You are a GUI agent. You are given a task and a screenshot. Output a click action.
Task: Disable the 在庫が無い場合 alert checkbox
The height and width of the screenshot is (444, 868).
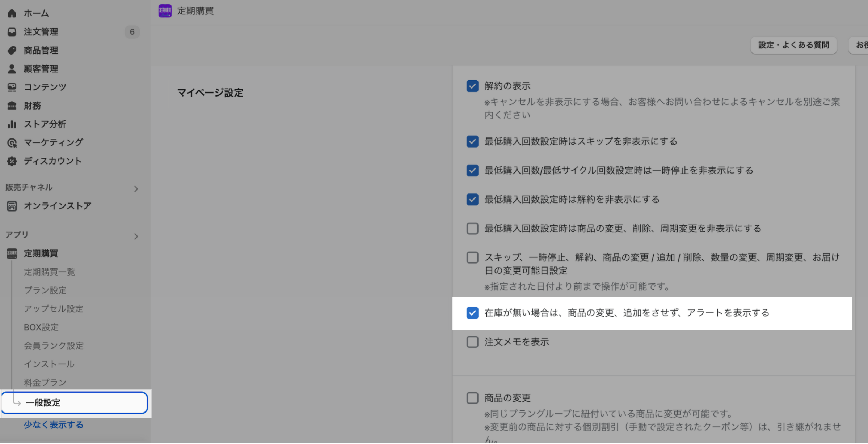pyautogui.click(x=472, y=313)
